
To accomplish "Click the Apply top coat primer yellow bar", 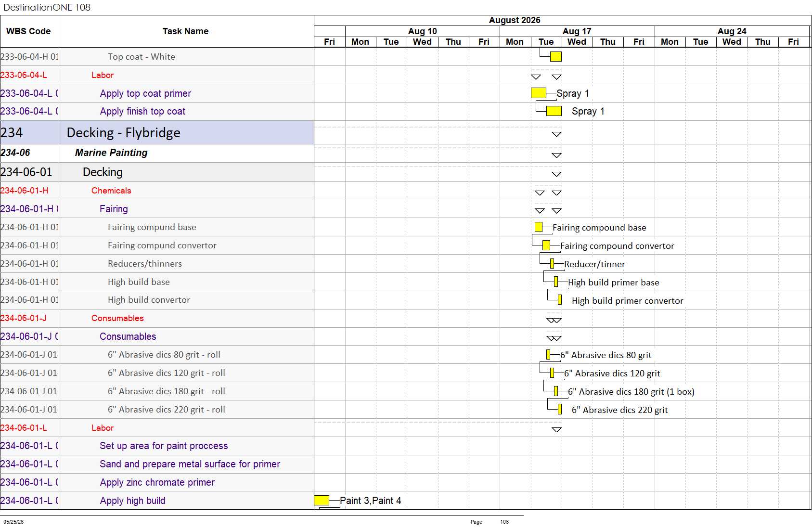I will pos(539,93).
